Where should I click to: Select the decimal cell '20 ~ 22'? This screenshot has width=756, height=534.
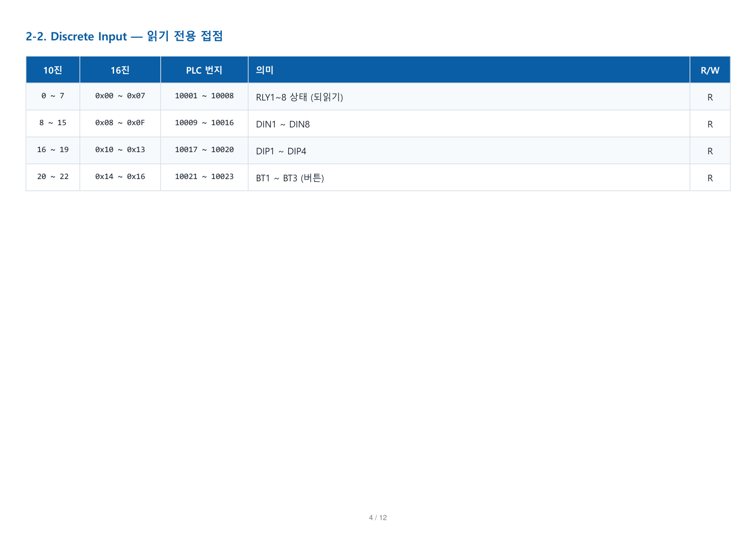point(53,177)
